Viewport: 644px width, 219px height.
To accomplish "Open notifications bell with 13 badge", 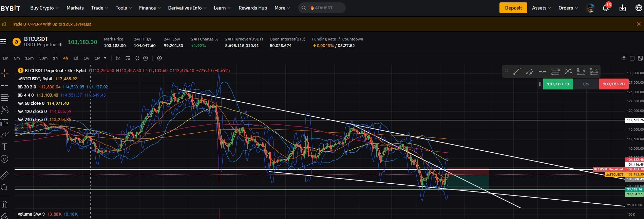I will click(606, 7).
